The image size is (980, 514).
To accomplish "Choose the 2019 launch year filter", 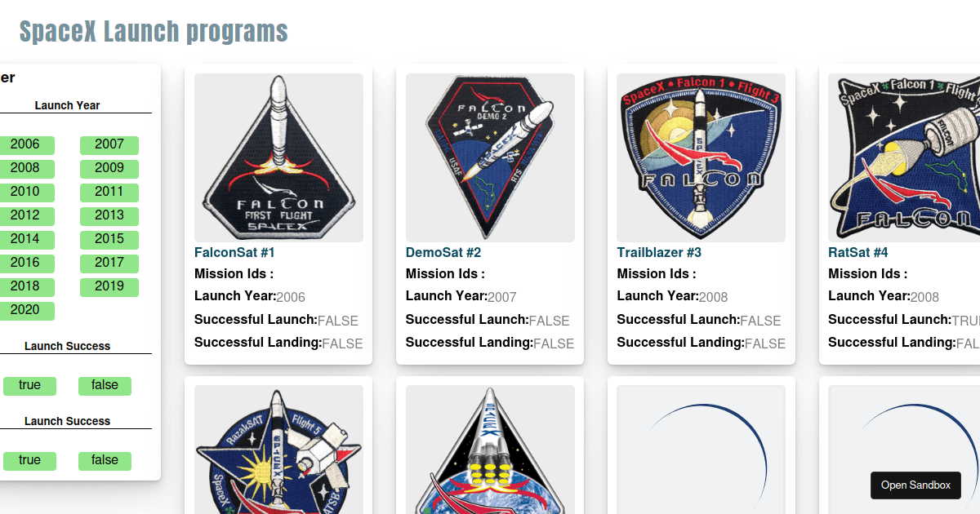I will [109, 287].
